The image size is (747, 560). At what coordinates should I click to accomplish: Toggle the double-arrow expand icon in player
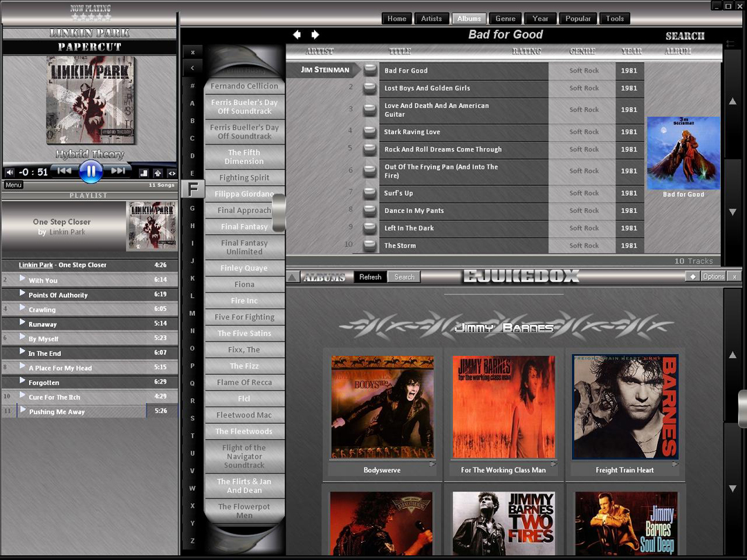click(x=172, y=173)
